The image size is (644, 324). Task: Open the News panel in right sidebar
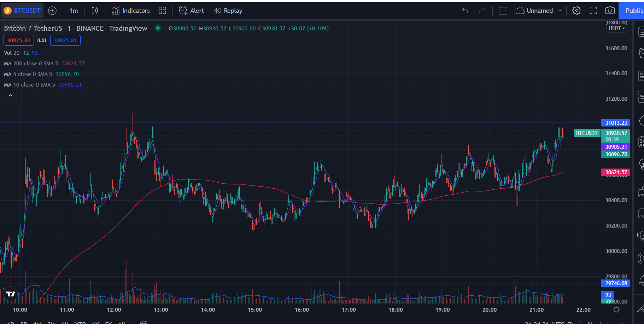(641, 76)
